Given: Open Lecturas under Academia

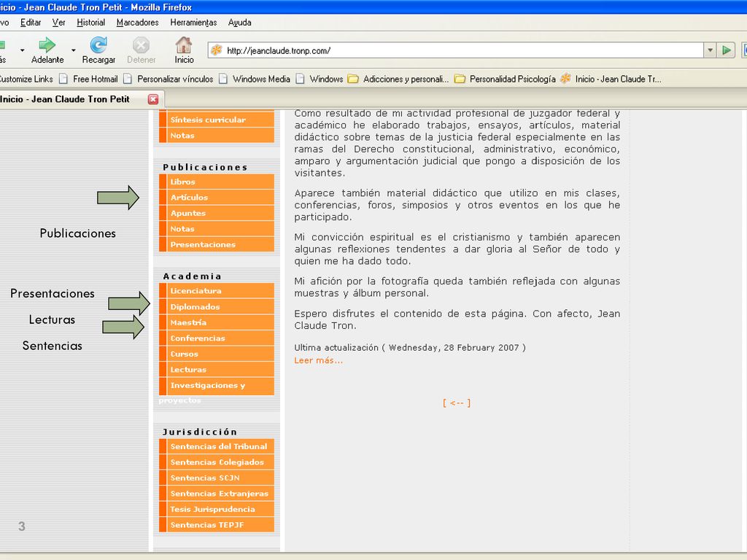Looking at the screenshot, I should point(217,370).
